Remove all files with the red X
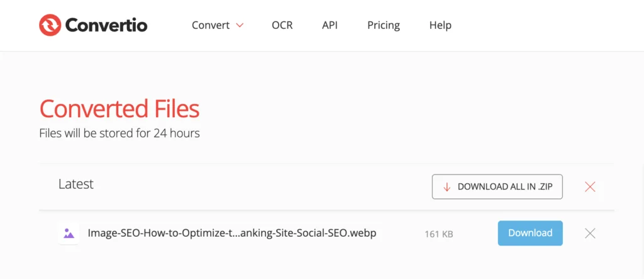Image resolution: width=644 pixels, height=279 pixels. click(590, 186)
